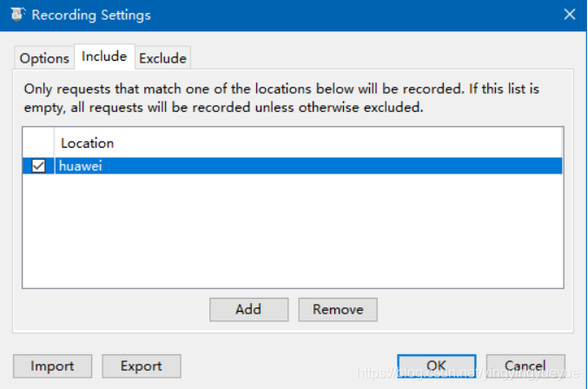Close the Recording Settings dialog
The image size is (588, 389).
click(x=569, y=15)
